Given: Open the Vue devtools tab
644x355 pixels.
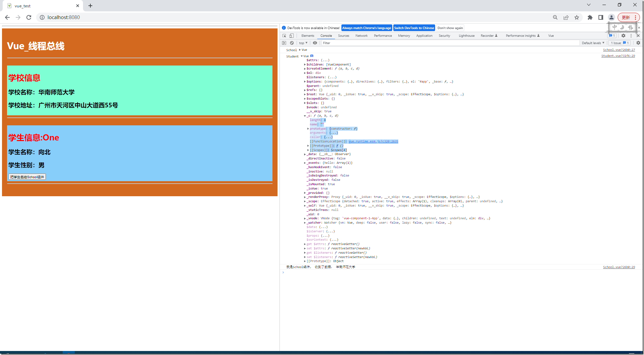Looking at the screenshot, I should click(x=551, y=36).
